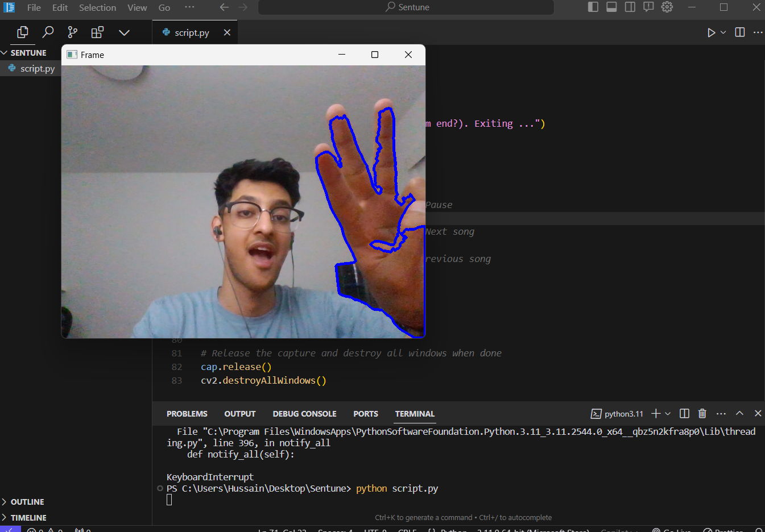The height and width of the screenshot is (532, 765).
Task: Expand the OUTLINE section
Action: point(27,502)
